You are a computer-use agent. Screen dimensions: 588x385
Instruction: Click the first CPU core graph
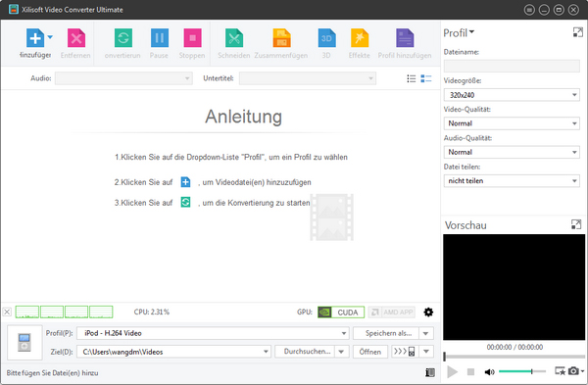pos(27,312)
